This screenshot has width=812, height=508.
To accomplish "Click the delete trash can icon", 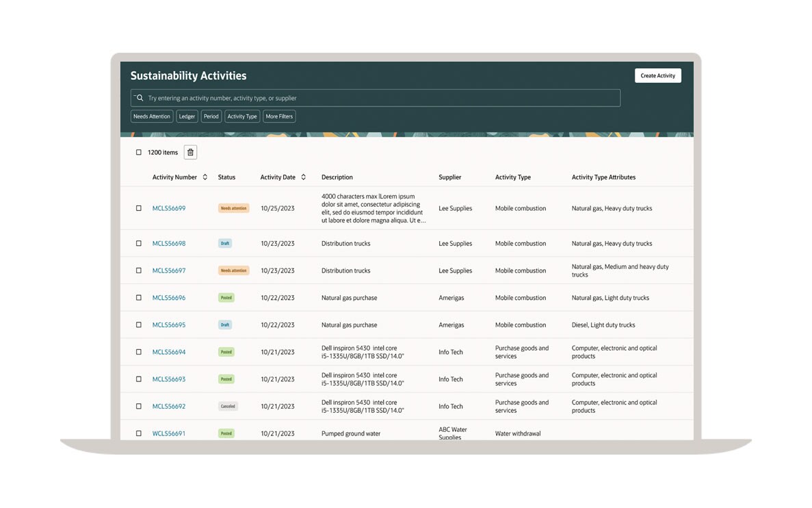I will [x=191, y=153].
